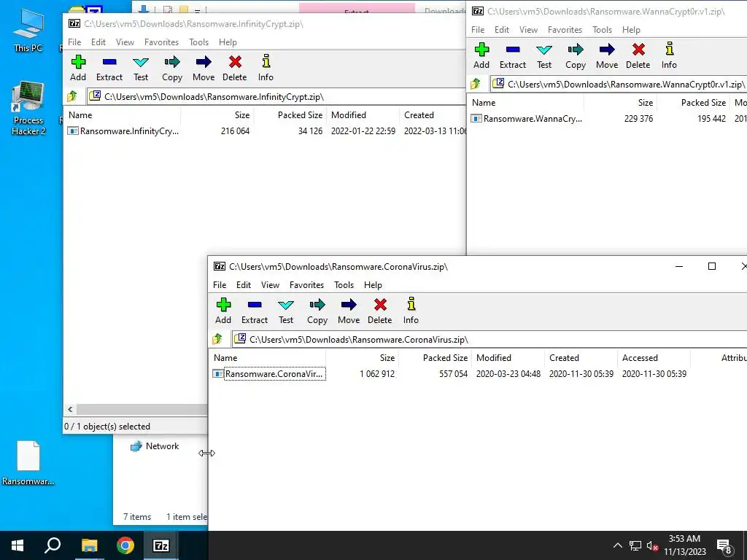This screenshot has height=560, width=747.
Task: Open the File menu in the InfinityCrypt.zip window
Action: pyautogui.click(x=74, y=42)
